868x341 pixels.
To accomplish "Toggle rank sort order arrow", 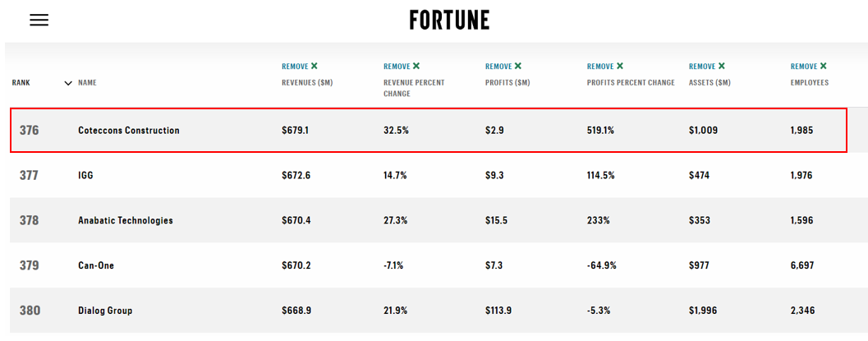I will point(68,83).
